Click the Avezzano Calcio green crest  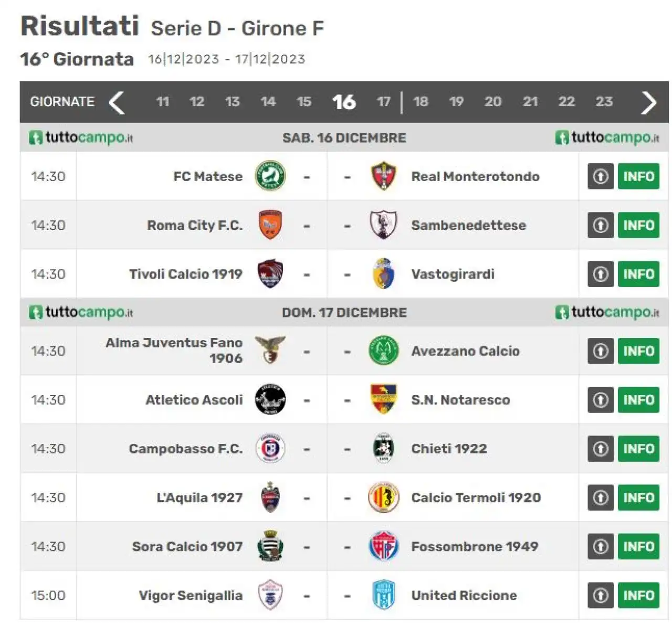(x=384, y=351)
